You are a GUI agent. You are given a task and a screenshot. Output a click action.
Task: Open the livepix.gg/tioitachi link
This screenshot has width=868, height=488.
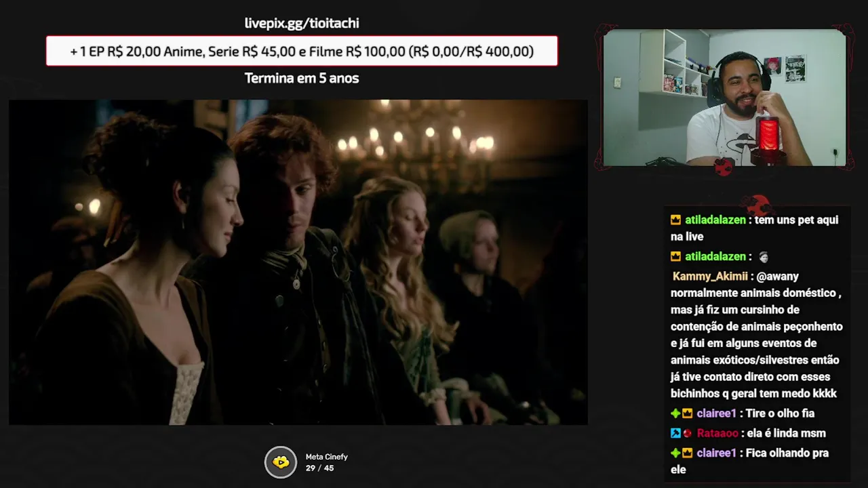click(x=302, y=23)
